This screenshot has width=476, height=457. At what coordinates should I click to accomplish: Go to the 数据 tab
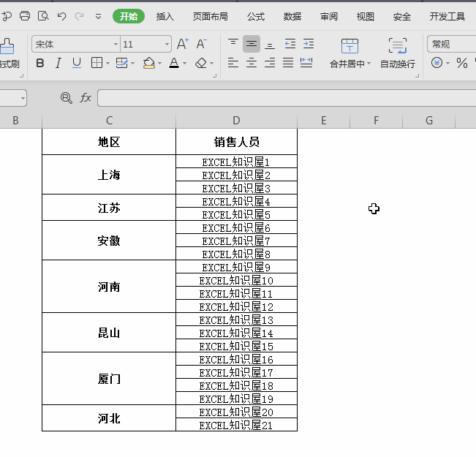pyautogui.click(x=292, y=16)
